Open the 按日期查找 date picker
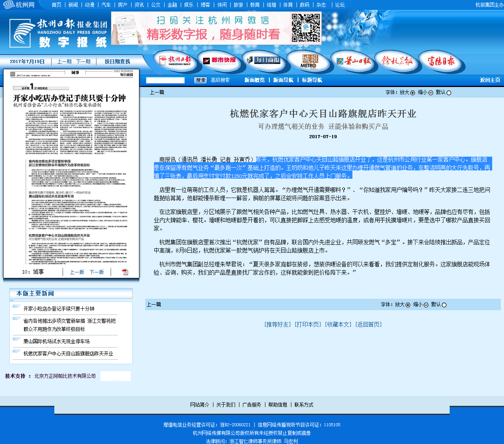 coord(117,62)
